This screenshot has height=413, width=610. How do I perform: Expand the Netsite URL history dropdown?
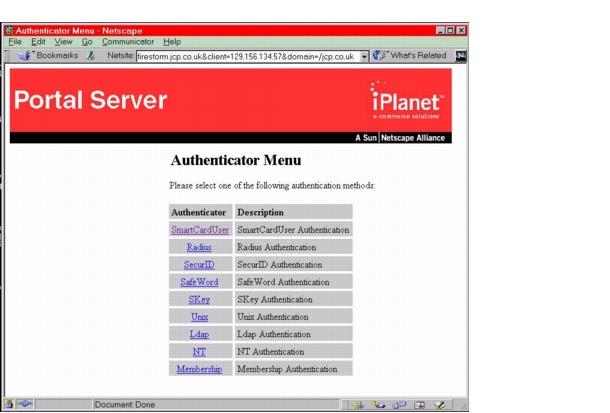click(x=364, y=56)
